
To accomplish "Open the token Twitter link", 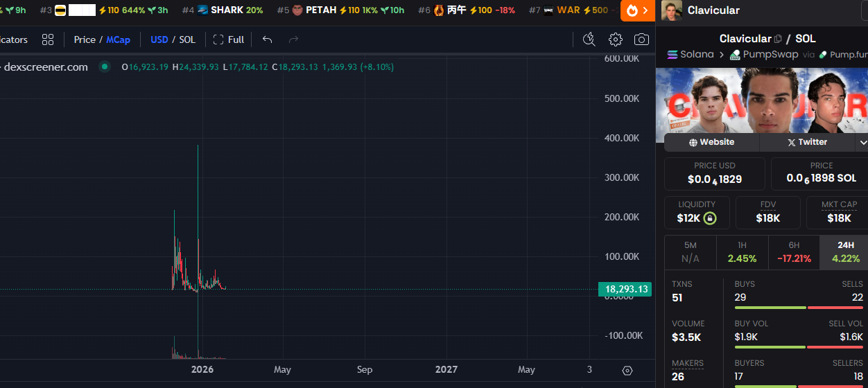I will click(807, 142).
